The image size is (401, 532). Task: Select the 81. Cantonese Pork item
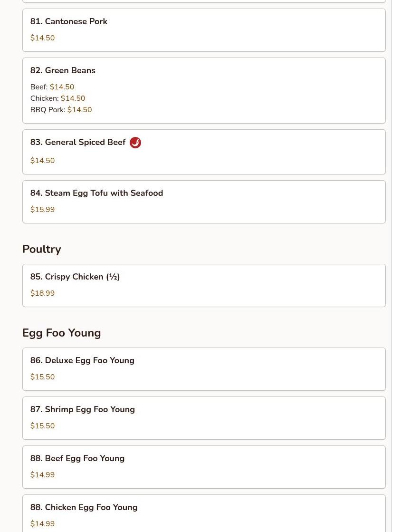pos(204,30)
